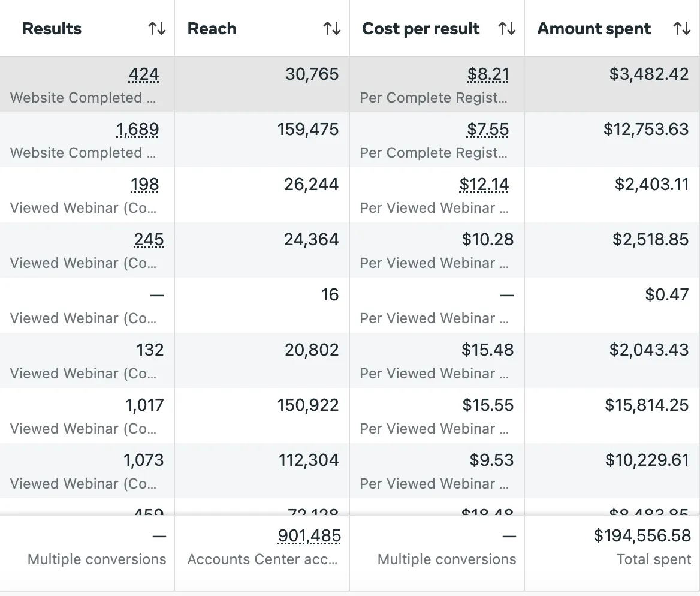Click the 245 Viewed Webinar results link
700x596 pixels.
(x=149, y=240)
